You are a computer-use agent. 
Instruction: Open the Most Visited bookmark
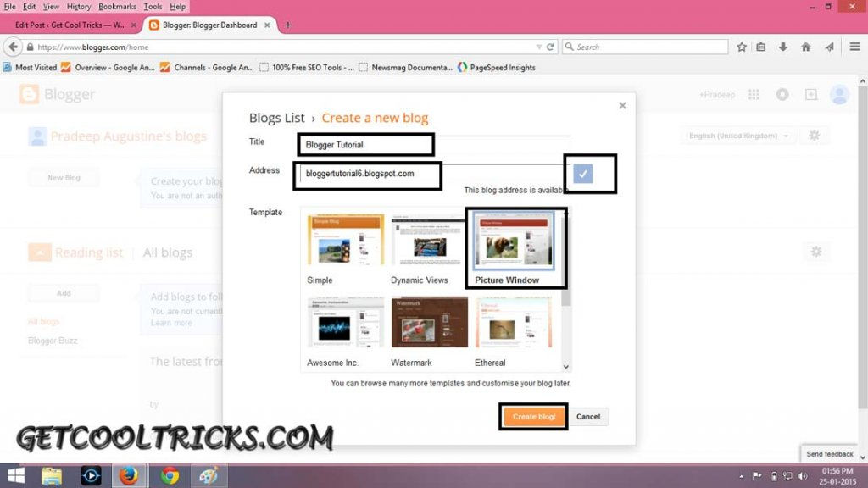(x=30, y=68)
